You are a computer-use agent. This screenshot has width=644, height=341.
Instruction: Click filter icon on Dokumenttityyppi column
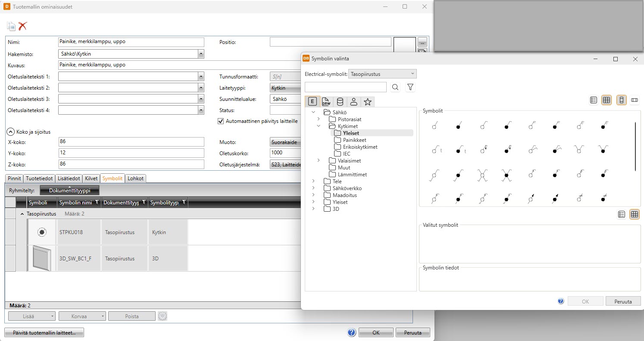144,202
